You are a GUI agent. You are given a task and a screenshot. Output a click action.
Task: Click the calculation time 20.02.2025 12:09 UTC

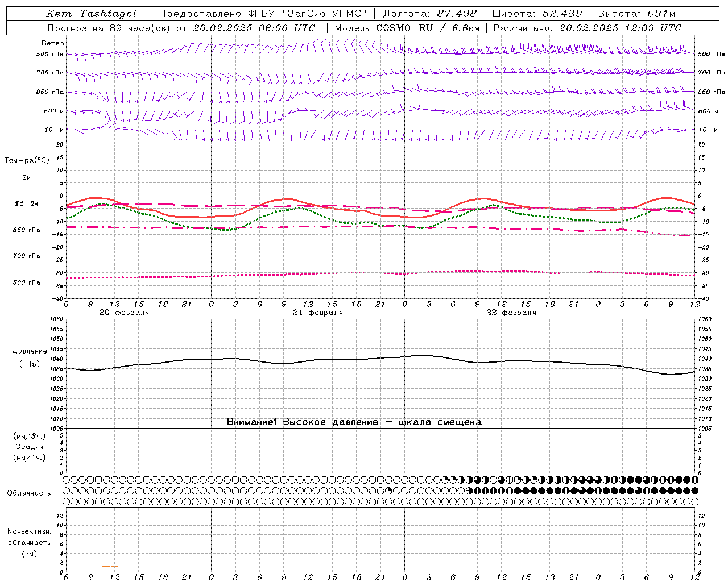620,28
